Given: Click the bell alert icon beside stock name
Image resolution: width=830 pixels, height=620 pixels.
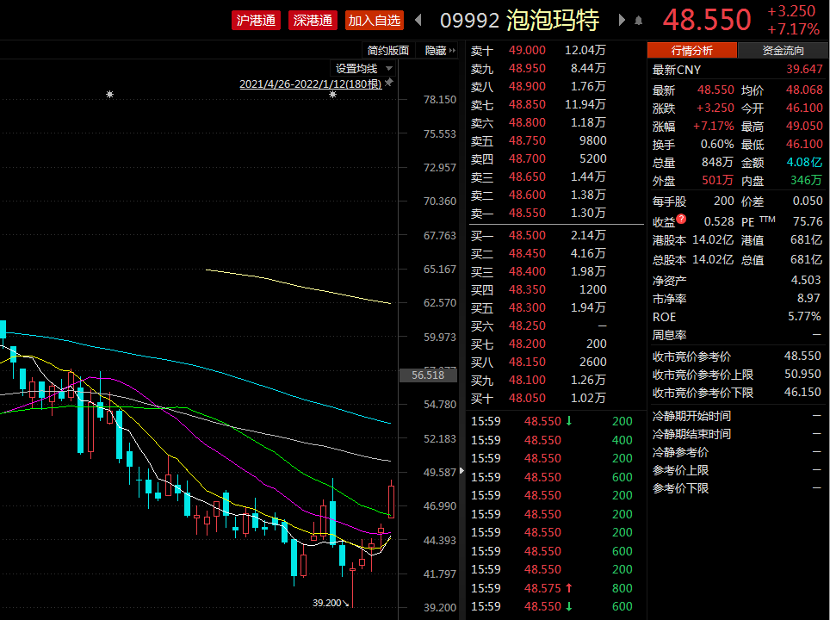Looking at the screenshot, I should pos(638,20).
